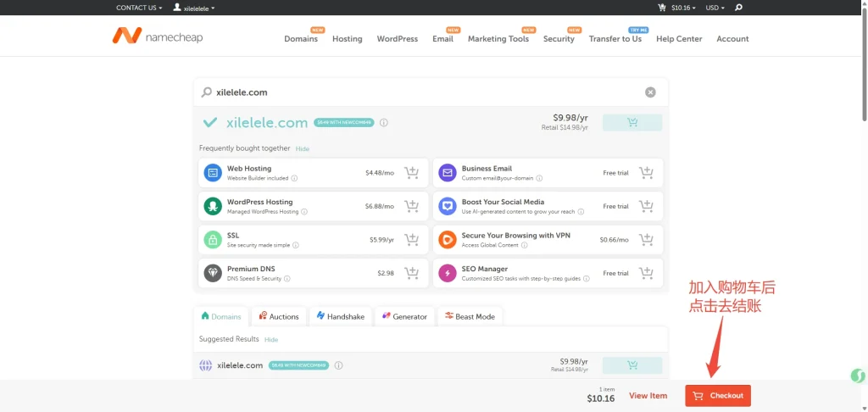Click the promo badge on main xilelele.com result
This screenshot has height=412, width=868.
(344, 122)
